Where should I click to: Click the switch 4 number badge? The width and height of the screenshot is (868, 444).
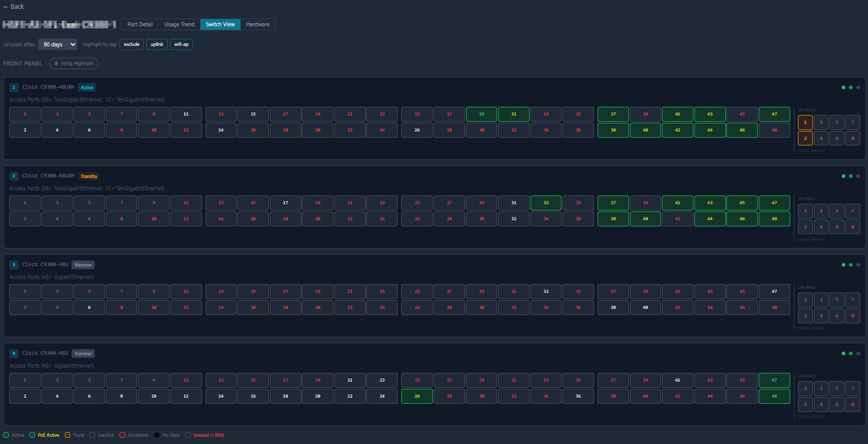tap(14, 354)
